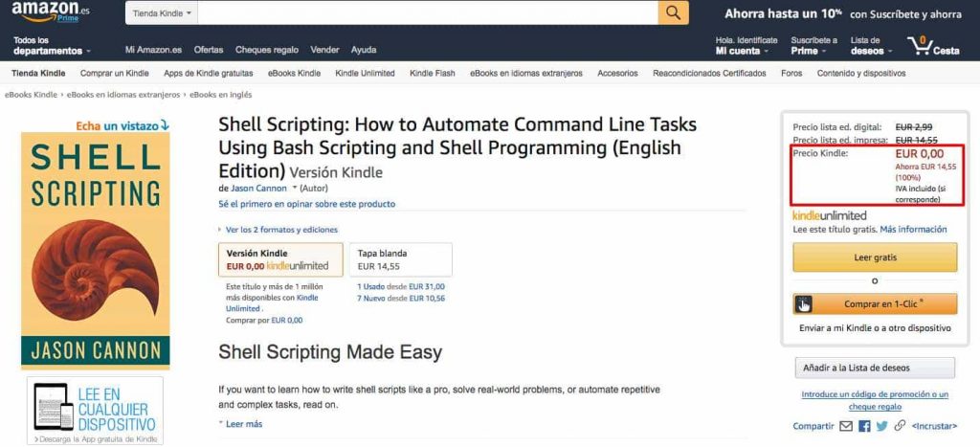Image resolution: width=980 pixels, height=447 pixels.
Task: Click inside the search text field
Action: click(x=428, y=13)
